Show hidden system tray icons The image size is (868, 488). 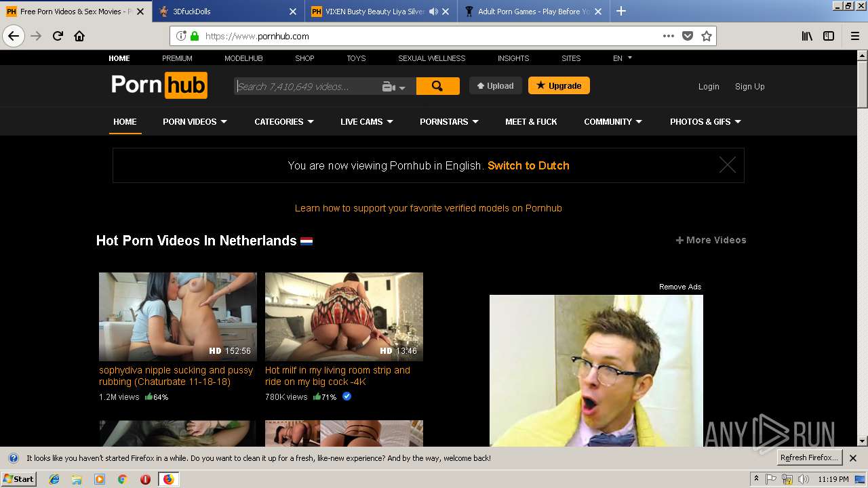coord(756,479)
